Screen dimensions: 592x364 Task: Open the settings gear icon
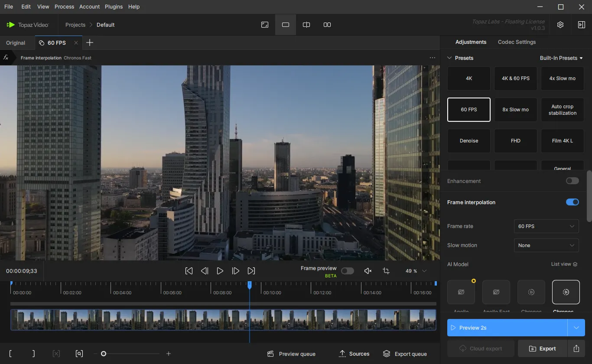[560, 25]
